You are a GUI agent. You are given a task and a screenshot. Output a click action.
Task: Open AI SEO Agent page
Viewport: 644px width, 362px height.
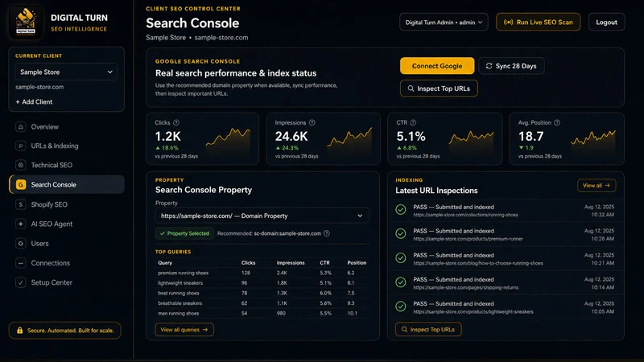point(67,224)
